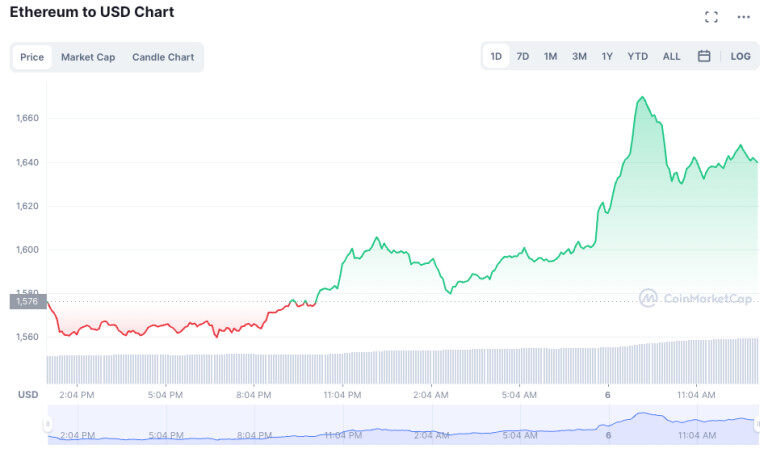Switch to the Candle Chart tab
768x453 pixels.
(x=163, y=57)
